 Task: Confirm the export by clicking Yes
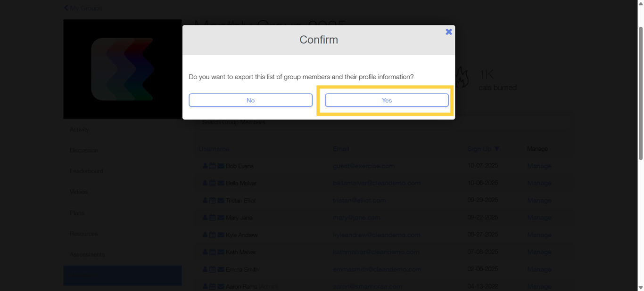(386, 100)
